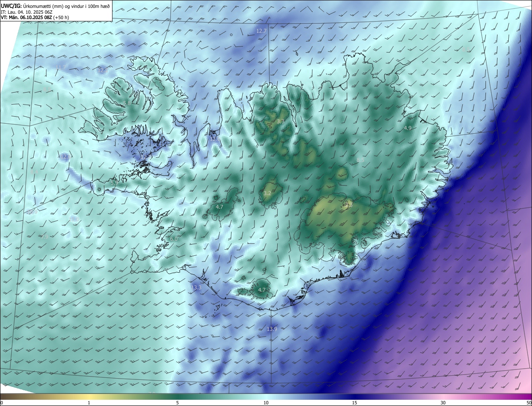Click the 3.2 value on the central glacier
Image resolution: width=532 pixels, height=406 pixels.
pyautogui.click(x=267, y=193)
